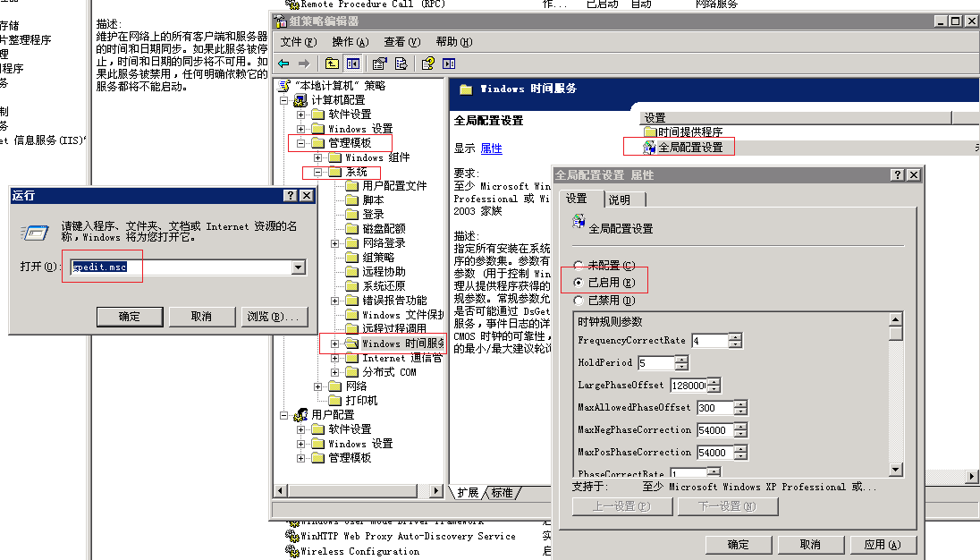Click the Export List toolbar icon
980x560 pixels.
[x=401, y=64]
